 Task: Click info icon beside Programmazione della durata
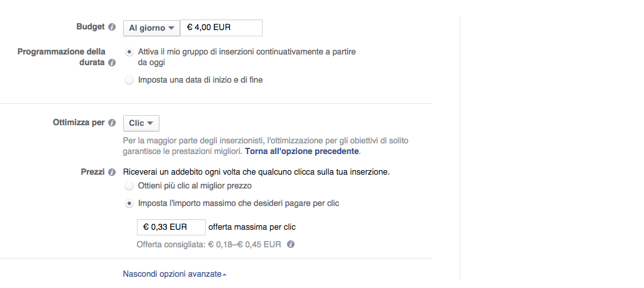[112, 63]
